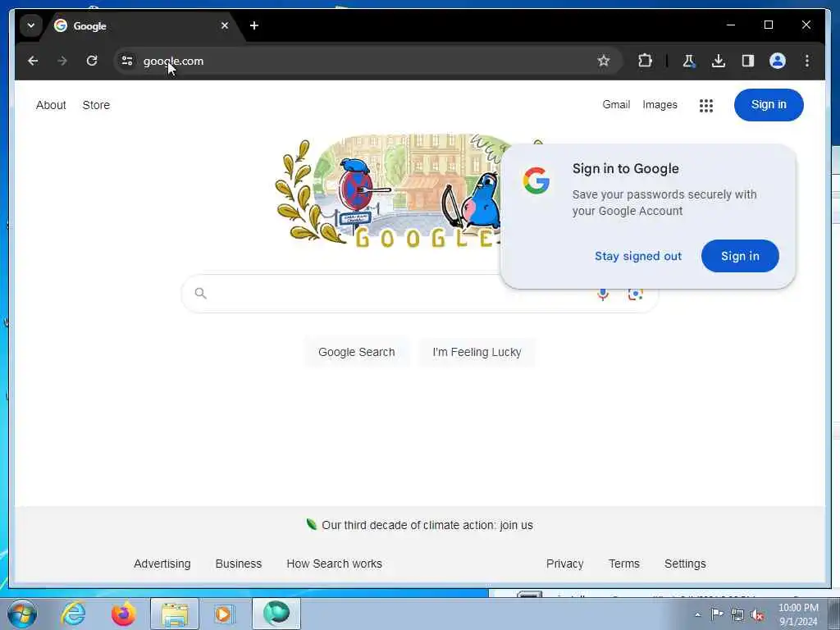This screenshot has height=630, width=840.
Task: Click the muted volume tray icon
Action: pos(757,615)
